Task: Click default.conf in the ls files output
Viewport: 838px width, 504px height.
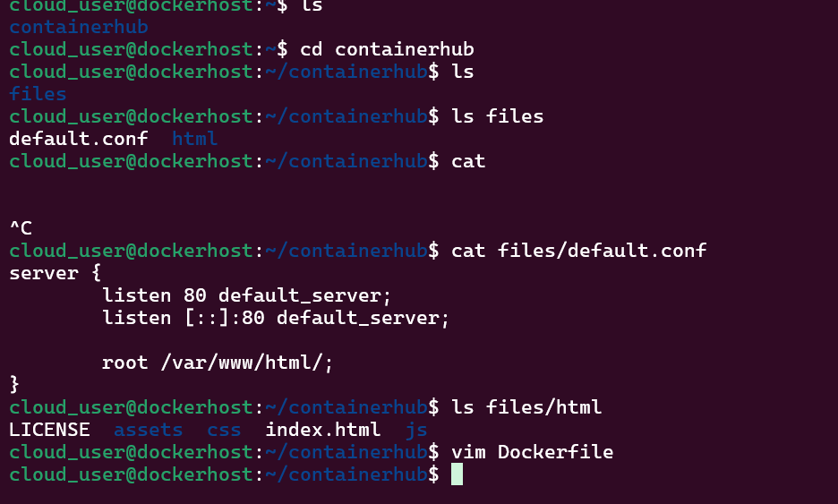Action: click(x=78, y=139)
